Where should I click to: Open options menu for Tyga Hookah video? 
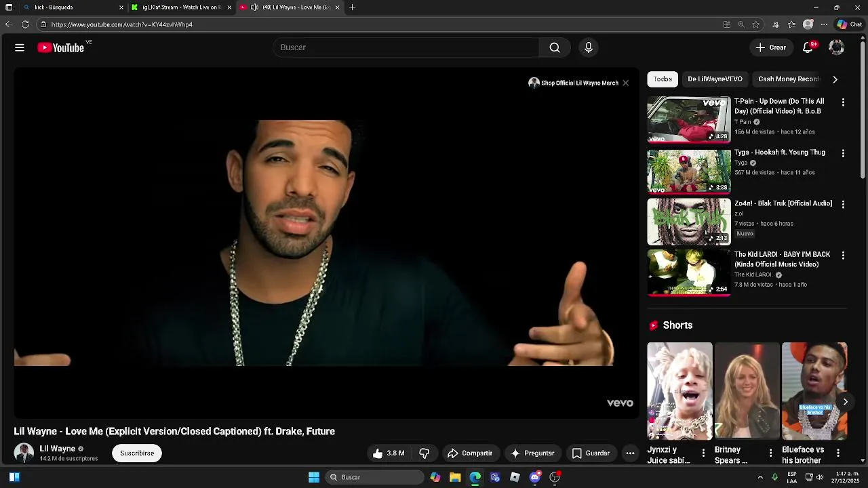point(843,153)
